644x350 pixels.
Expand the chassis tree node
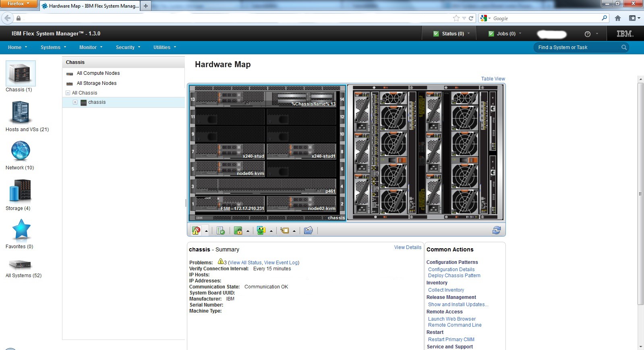pos(75,102)
